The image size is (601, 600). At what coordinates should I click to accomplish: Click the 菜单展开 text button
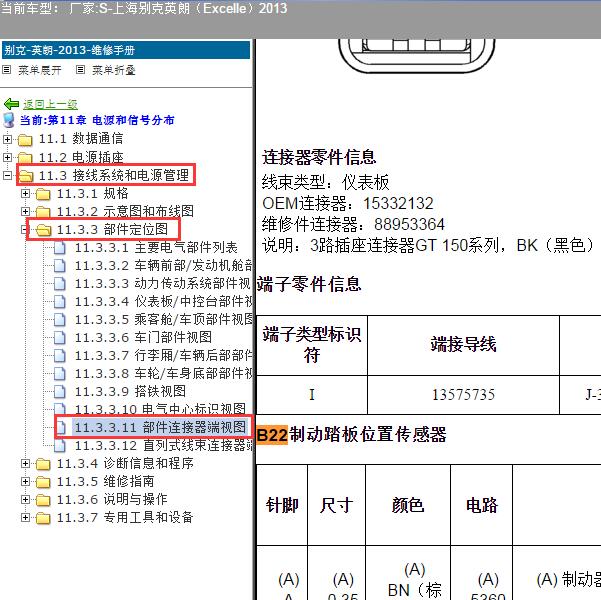[39, 70]
